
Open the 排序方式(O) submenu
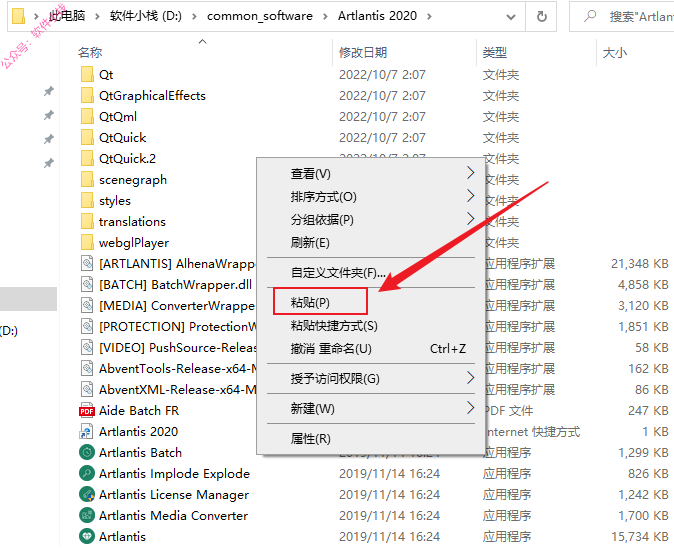pyautogui.click(x=371, y=197)
